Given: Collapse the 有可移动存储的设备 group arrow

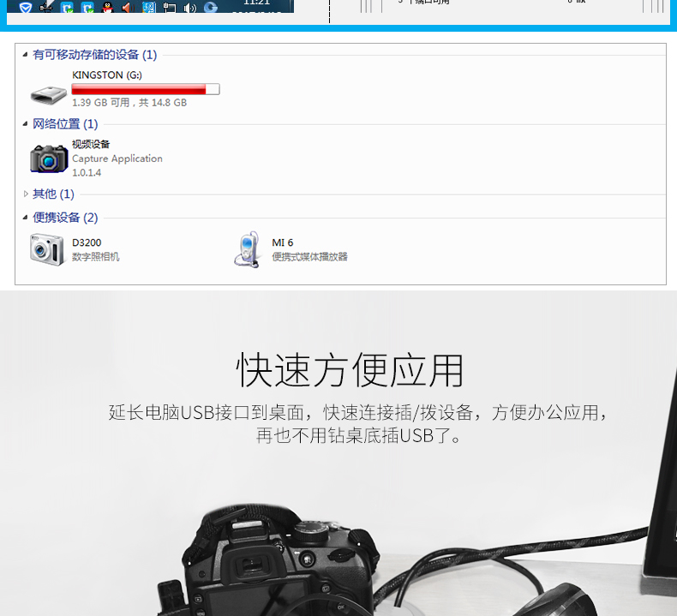Looking at the screenshot, I should pos(25,54).
